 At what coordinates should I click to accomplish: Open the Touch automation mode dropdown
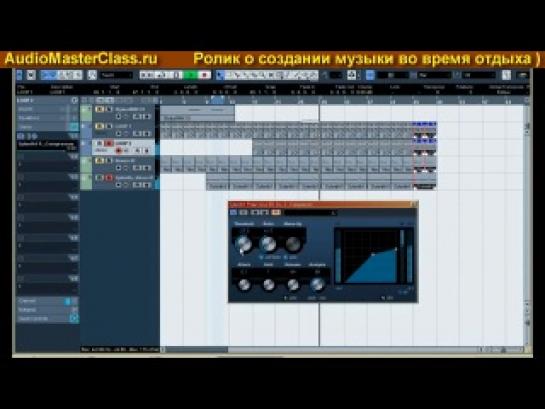tap(116, 75)
